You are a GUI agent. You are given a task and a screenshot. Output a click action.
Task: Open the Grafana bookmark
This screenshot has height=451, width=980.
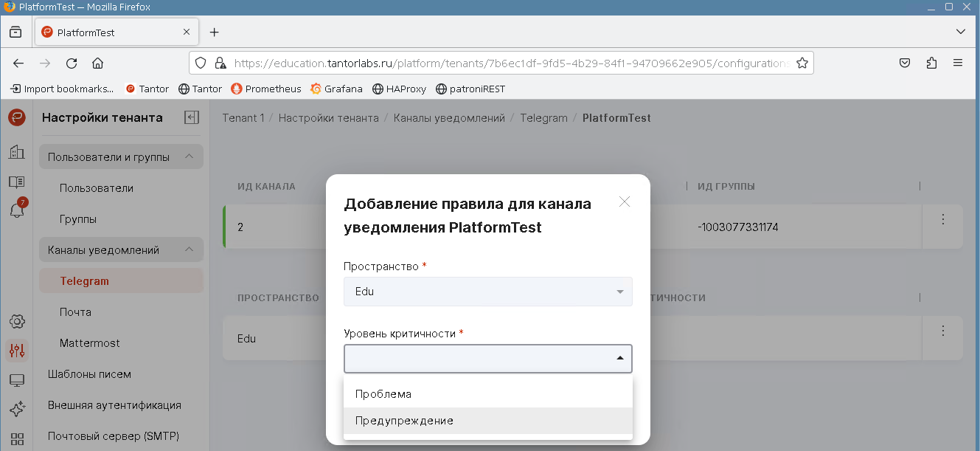tap(337, 89)
